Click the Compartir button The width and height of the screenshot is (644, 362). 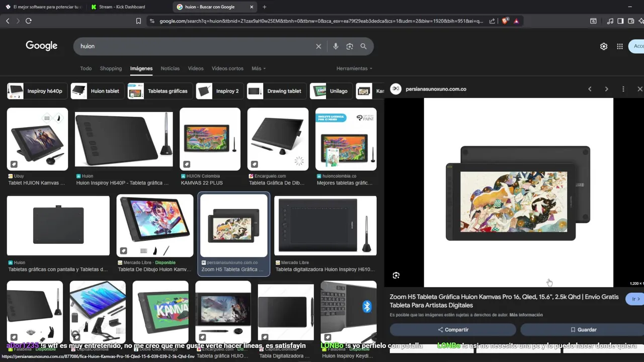click(453, 330)
